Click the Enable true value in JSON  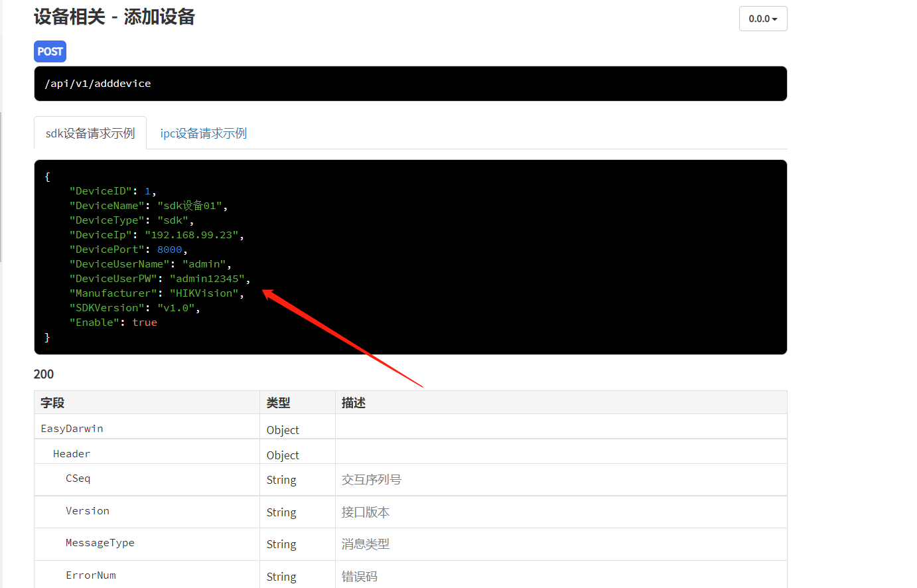click(x=145, y=323)
